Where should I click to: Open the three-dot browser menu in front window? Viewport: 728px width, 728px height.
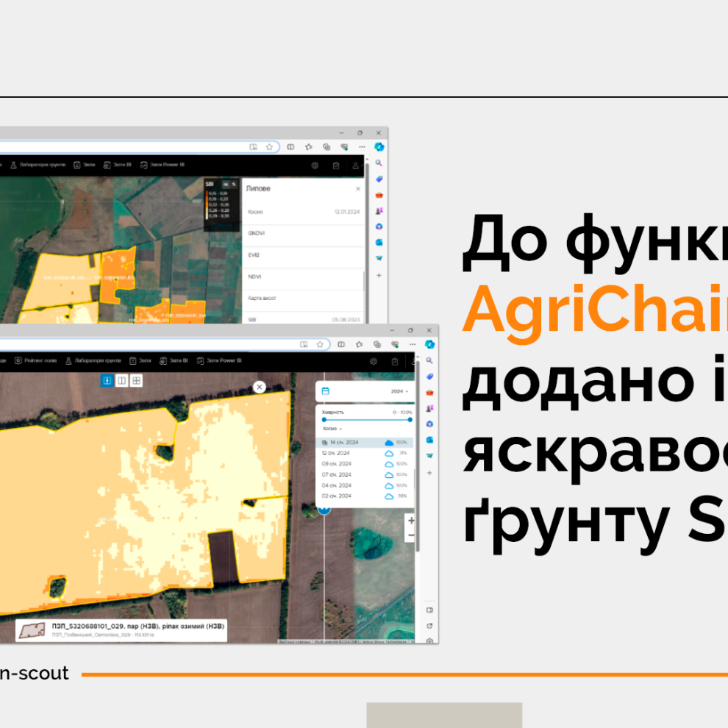pyautogui.click(x=413, y=344)
